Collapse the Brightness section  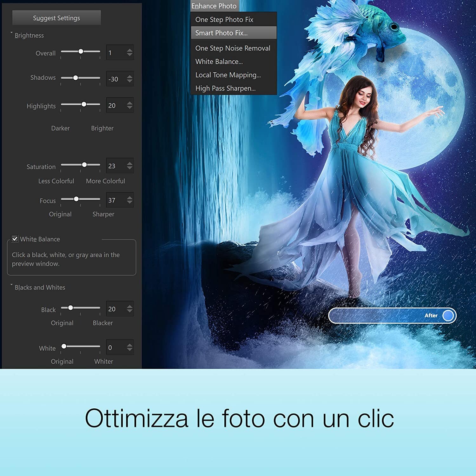coord(12,33)
